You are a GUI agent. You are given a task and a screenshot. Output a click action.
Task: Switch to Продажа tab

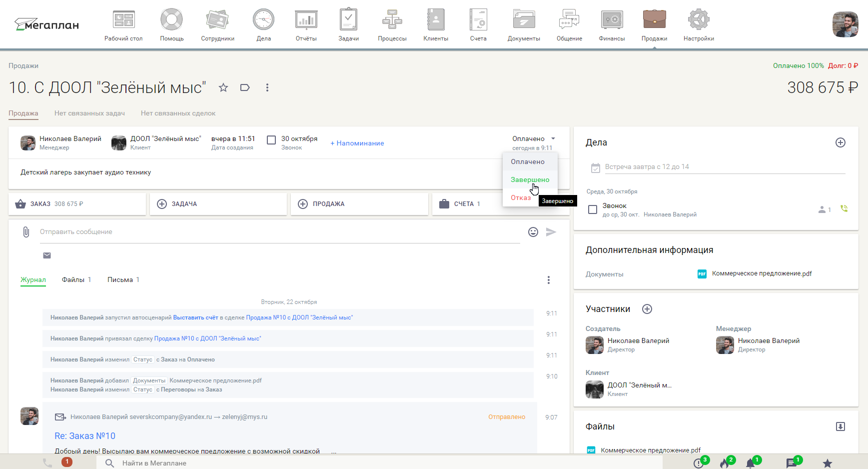point(23,113)
